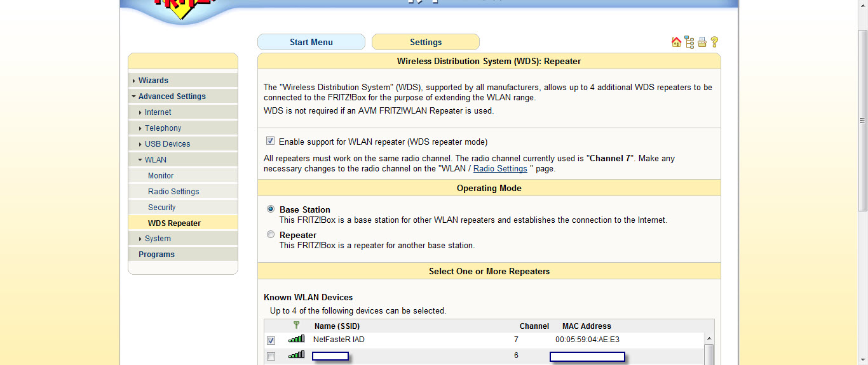Open the WLAN Radio Settings page

coord(183,192)
